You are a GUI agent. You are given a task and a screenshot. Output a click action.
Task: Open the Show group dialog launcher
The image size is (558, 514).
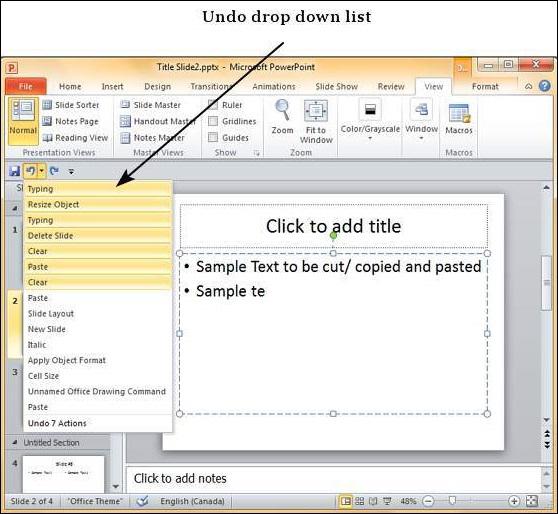coord(257,153)
